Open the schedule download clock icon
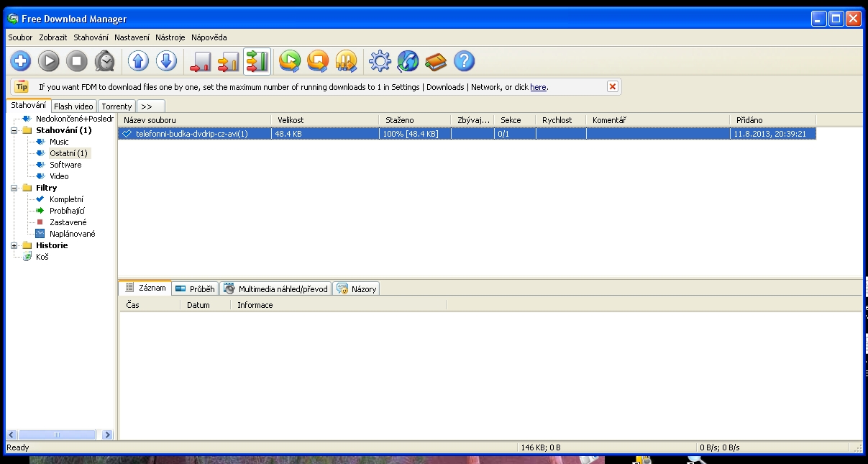This screenshot has width=868, height=464. tap(105, 62)
